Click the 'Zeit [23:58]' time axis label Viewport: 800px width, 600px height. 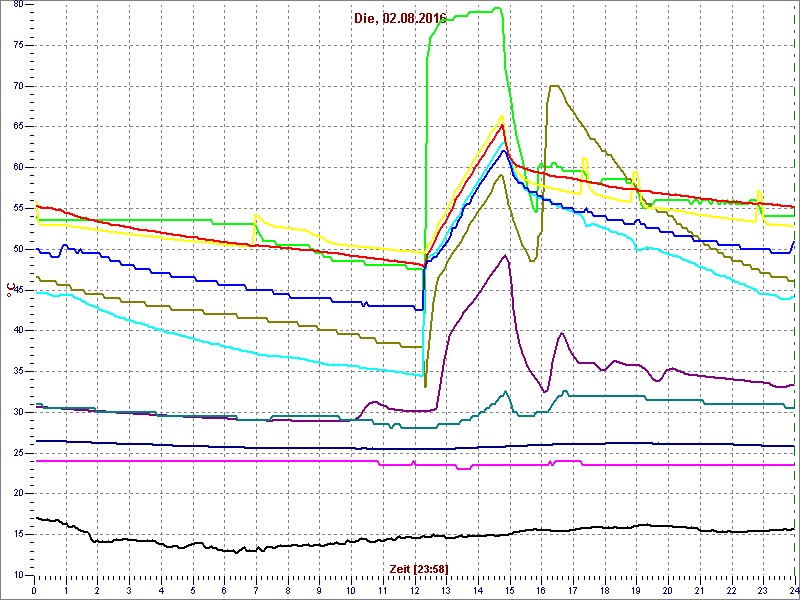(419, 568)
